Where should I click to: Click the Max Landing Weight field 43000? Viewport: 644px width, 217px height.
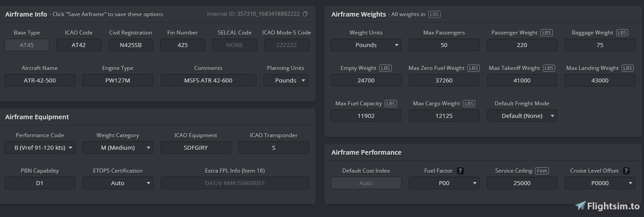pyautogui.click(x=600, y=81)
